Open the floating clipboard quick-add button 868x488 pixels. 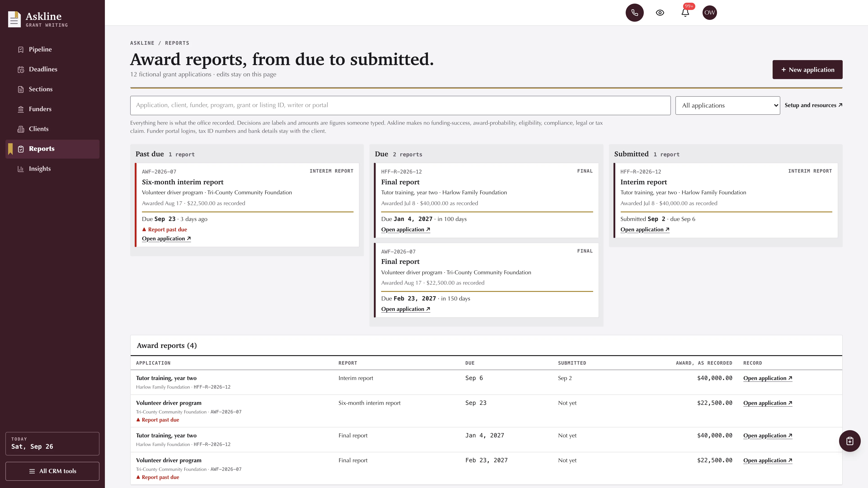click(849, 441)
